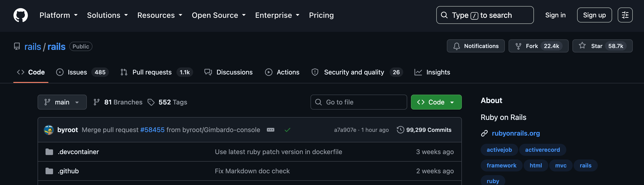This screenshot has width=644, height=185.
Task: Click the Ruby on Rails description text
Action: pyautogui.click(x=503, y=117)
